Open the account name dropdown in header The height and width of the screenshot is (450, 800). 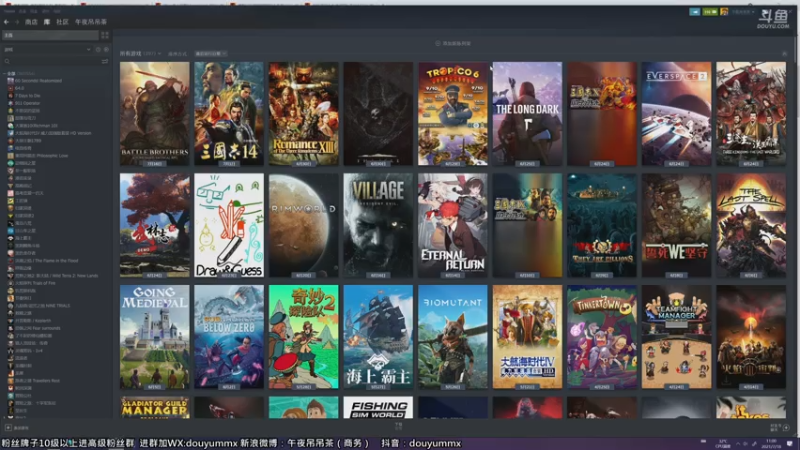tap(742, 12)
